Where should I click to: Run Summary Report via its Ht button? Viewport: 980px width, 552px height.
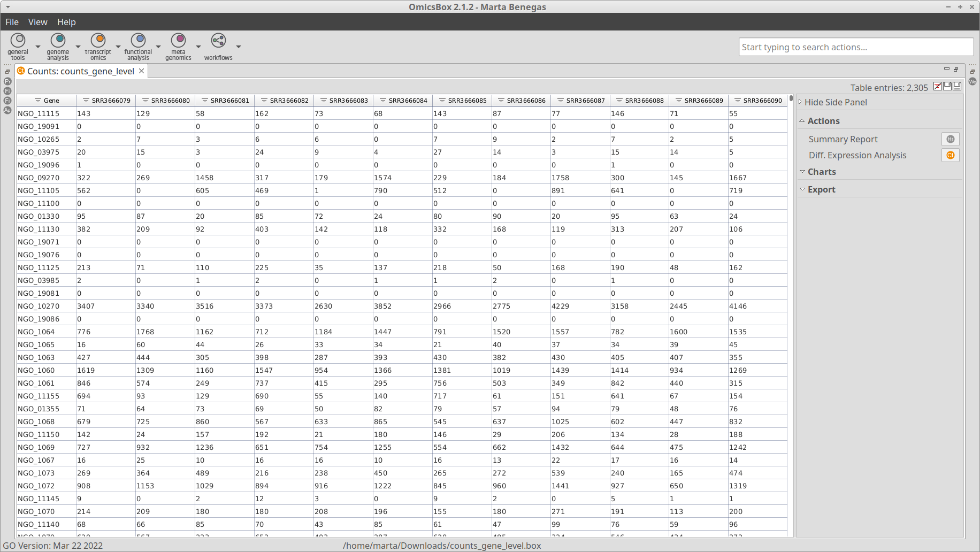tap(950, 139)
